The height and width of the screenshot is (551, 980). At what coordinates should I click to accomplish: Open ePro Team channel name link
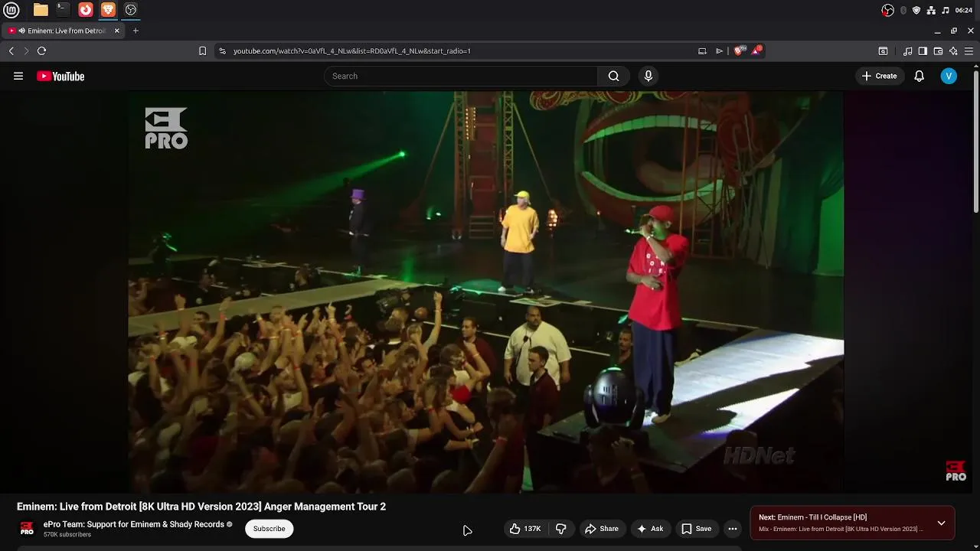(134, 524)
